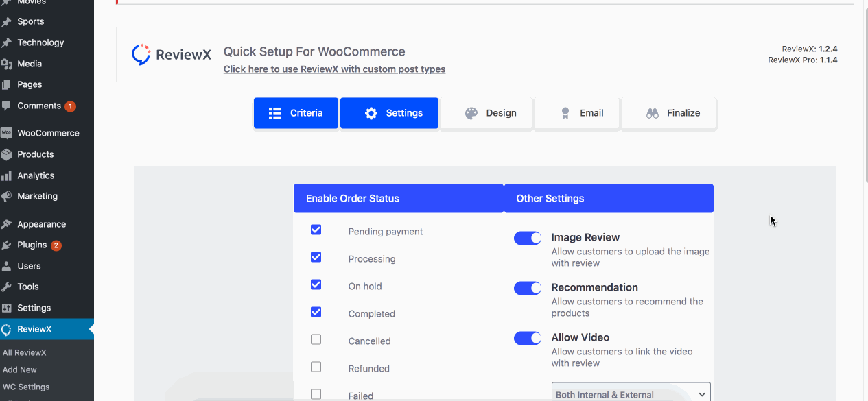Open the Products menu item

pyautogui.click(x=47, y=154)
